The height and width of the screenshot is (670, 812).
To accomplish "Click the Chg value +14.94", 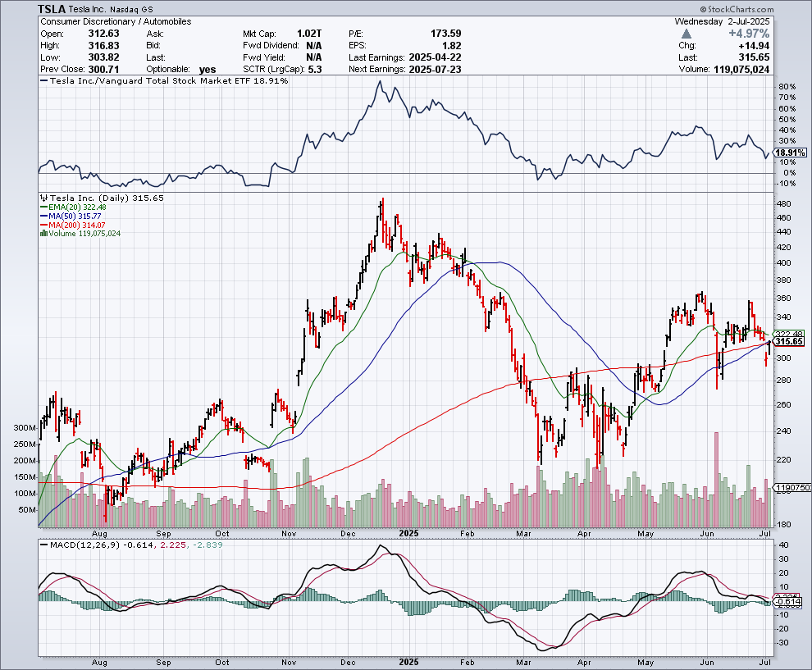I will pos(754,46).
